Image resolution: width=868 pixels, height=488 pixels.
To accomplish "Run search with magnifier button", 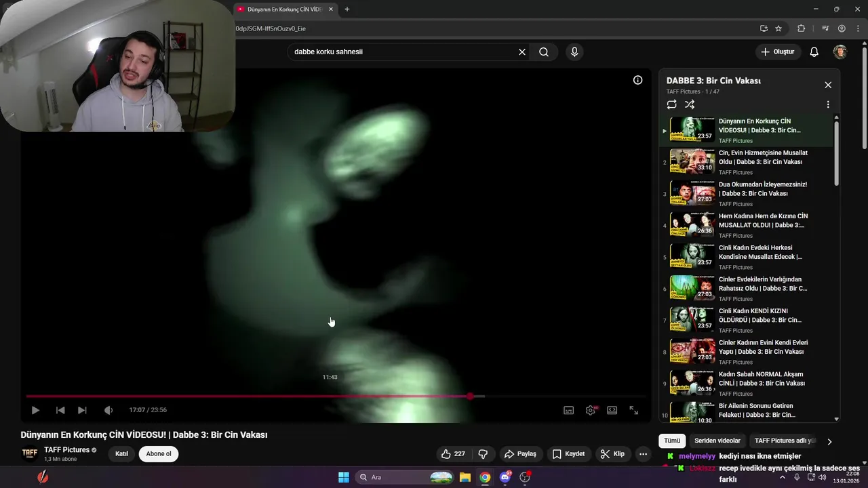I will pos(544,52).
